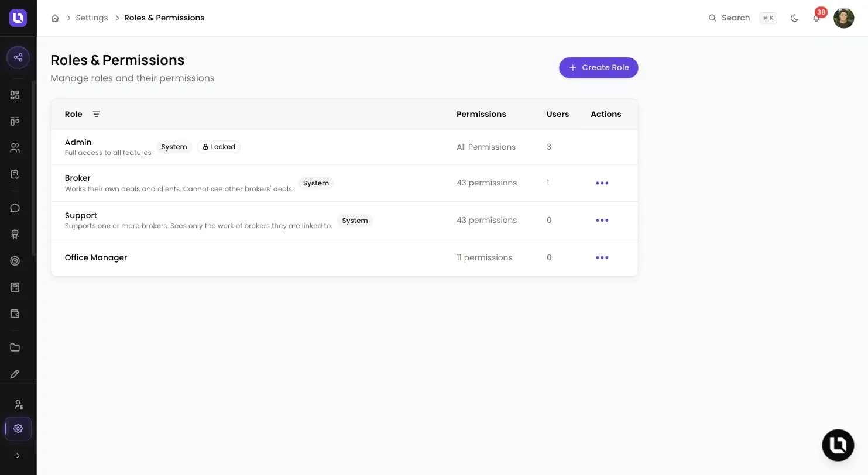
Task: Open the people/contacts icon in sidebar
Action: 15,148
